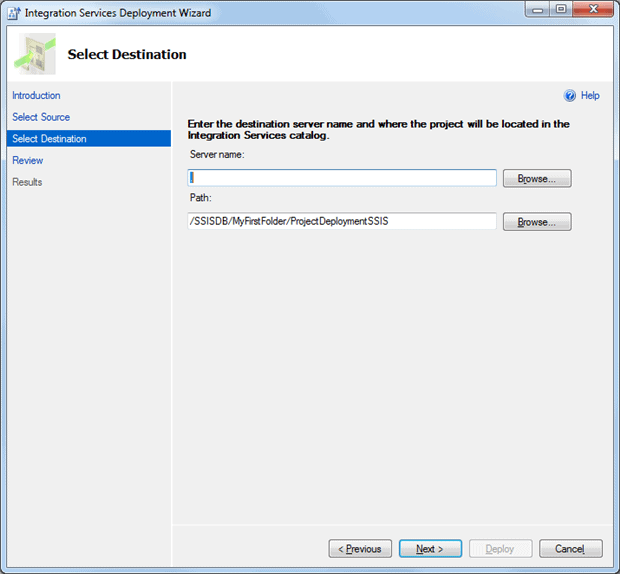Click the Path field with the /SSISDB path
Image resolution: width=620 pixels, height=574 pixels.
342,221
